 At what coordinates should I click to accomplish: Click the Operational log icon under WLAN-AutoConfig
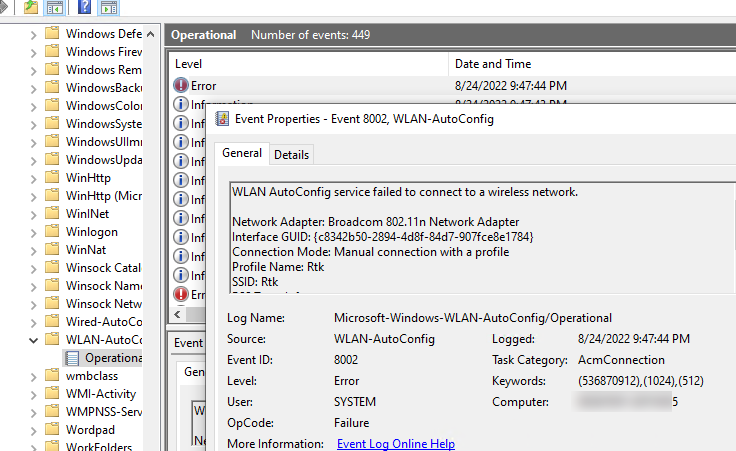(72, 358)
